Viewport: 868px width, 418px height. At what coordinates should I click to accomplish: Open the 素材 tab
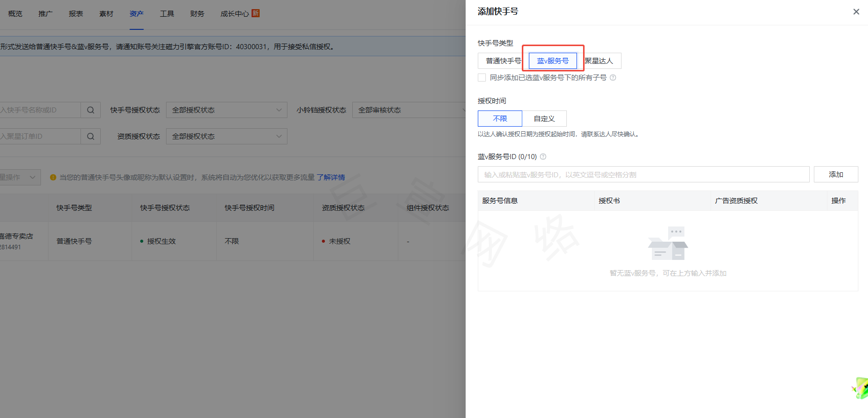(x=106, y=14)
